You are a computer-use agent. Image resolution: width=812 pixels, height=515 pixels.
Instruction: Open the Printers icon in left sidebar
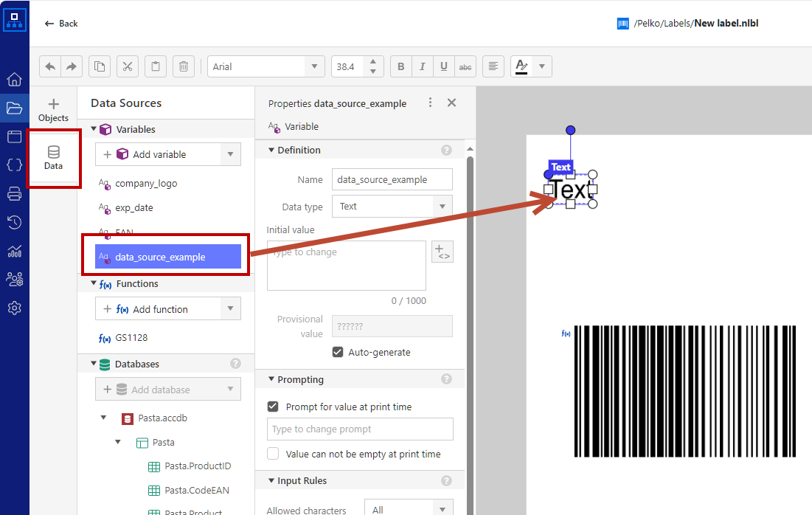[x=14, y=194]
